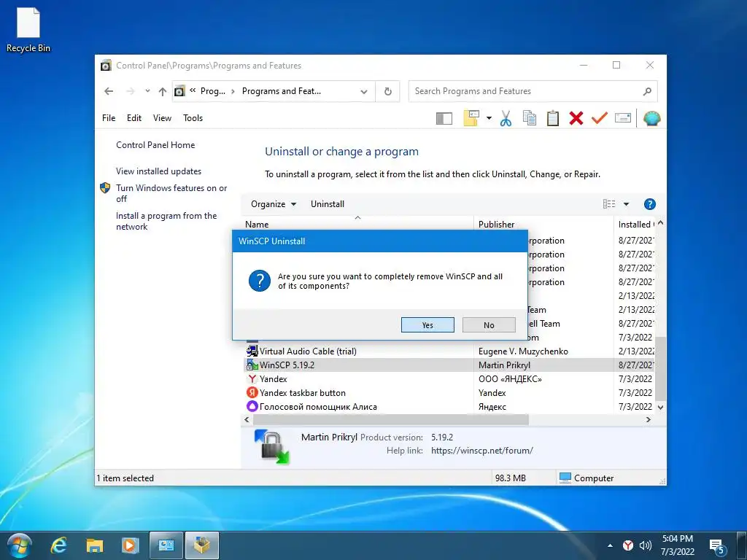Confirm removal with Yes button
747x560 pixels.
pos(427,324)
